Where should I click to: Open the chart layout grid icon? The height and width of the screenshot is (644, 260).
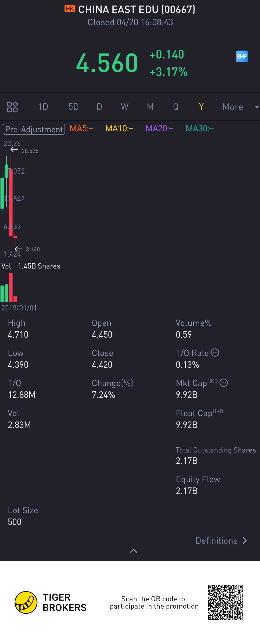pyautogui.click(x=12, y=107)
